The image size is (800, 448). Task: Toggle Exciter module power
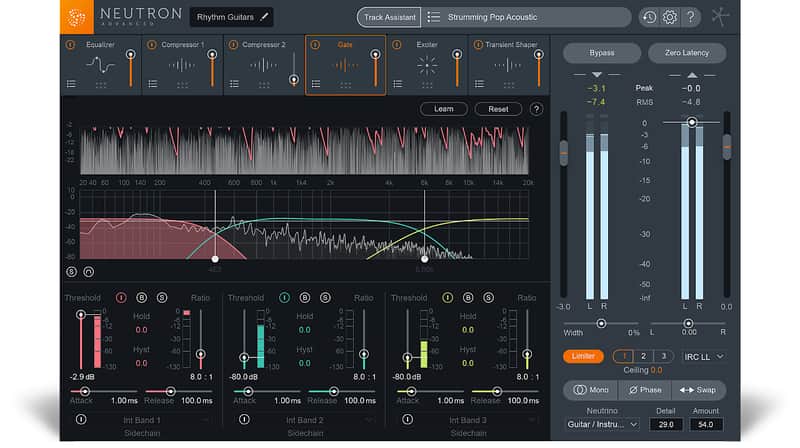click(396, 45)
